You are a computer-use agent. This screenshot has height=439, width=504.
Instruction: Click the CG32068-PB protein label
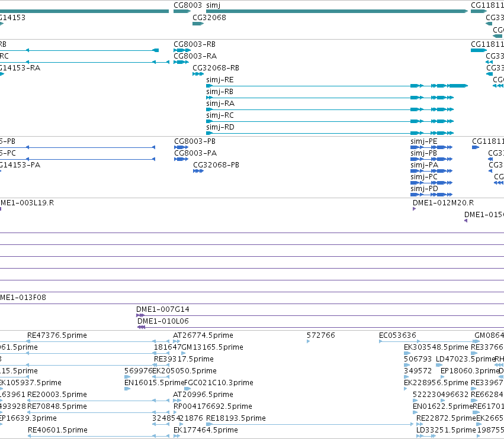[x=216, y=165]
